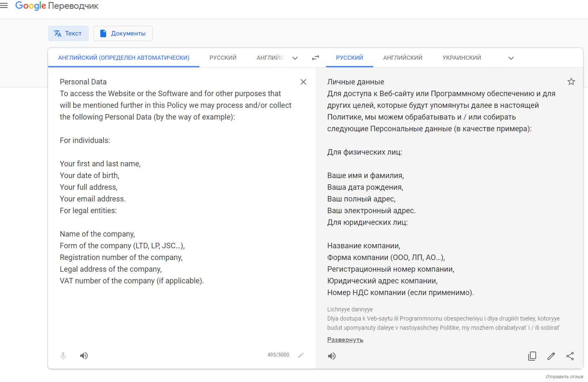
Task: Select АНГЛИЙСКИЙ as target language
Action: pyautogui.click(x=402, y=58)
